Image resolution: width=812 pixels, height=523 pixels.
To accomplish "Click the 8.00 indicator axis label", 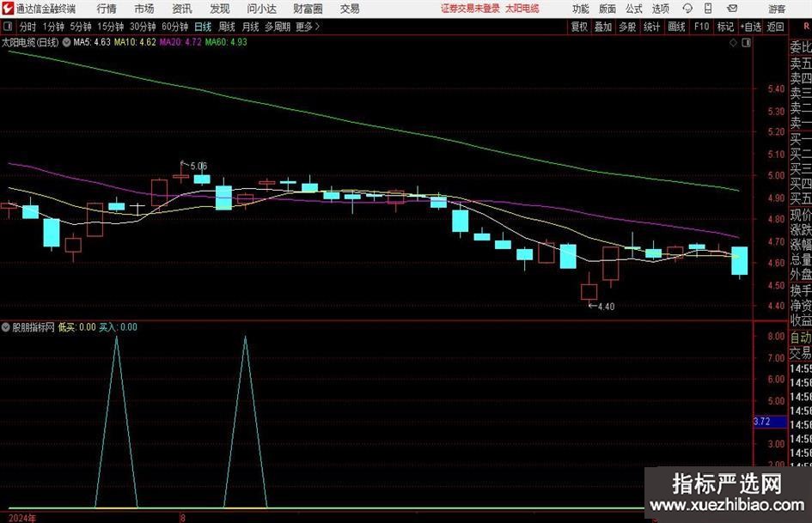I will coord(776,336).
